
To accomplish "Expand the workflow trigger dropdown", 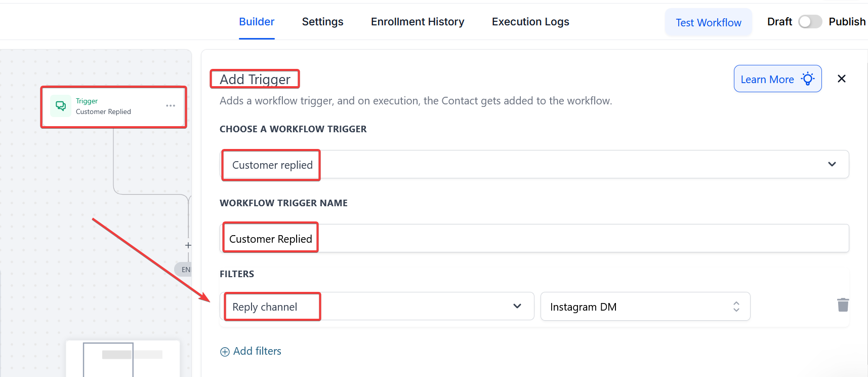I will (832, 164).
